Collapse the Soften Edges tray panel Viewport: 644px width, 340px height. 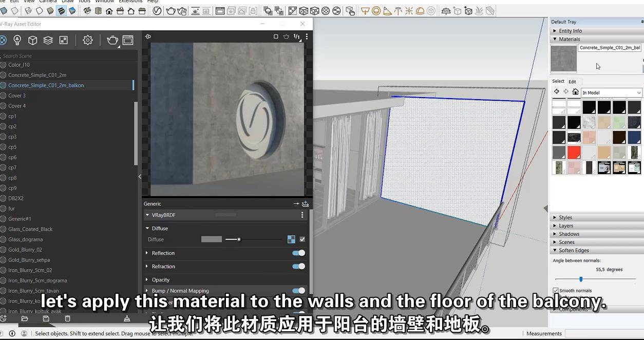[596, 250]
